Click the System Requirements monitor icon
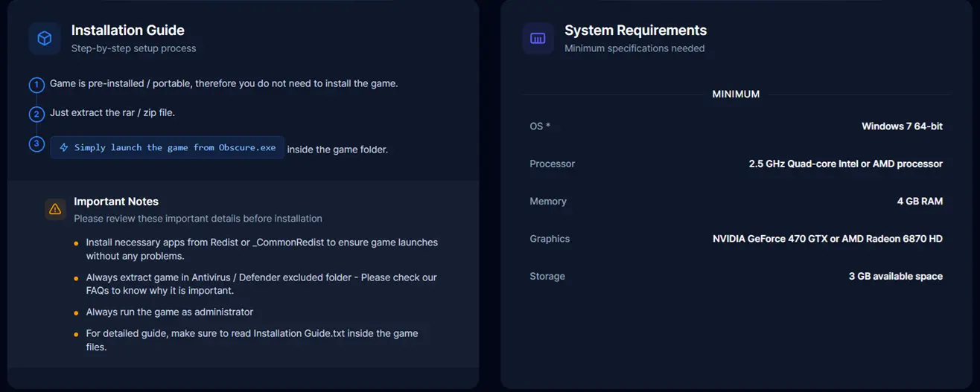 tap(538, 39)
